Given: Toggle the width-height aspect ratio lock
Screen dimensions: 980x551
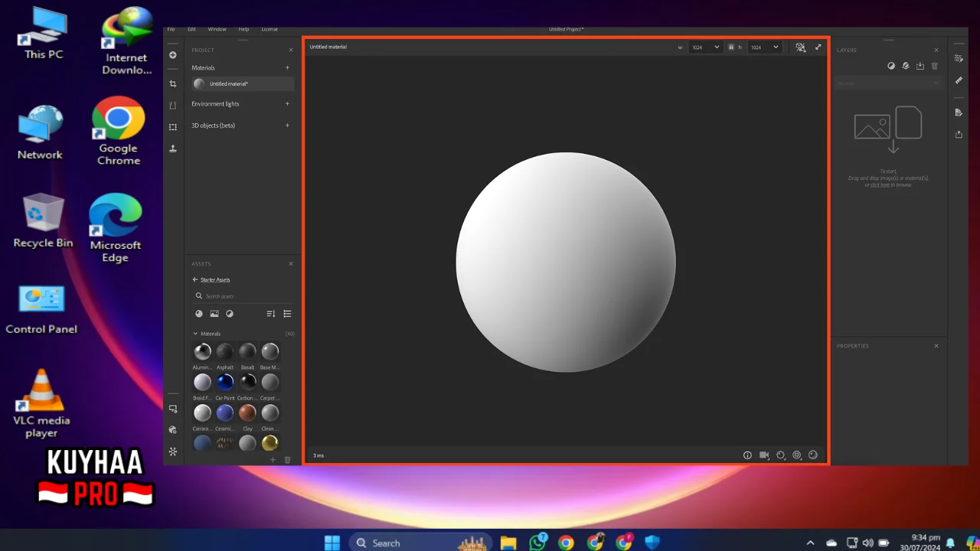Looking at the screenshot, I should tap(731, 47).
